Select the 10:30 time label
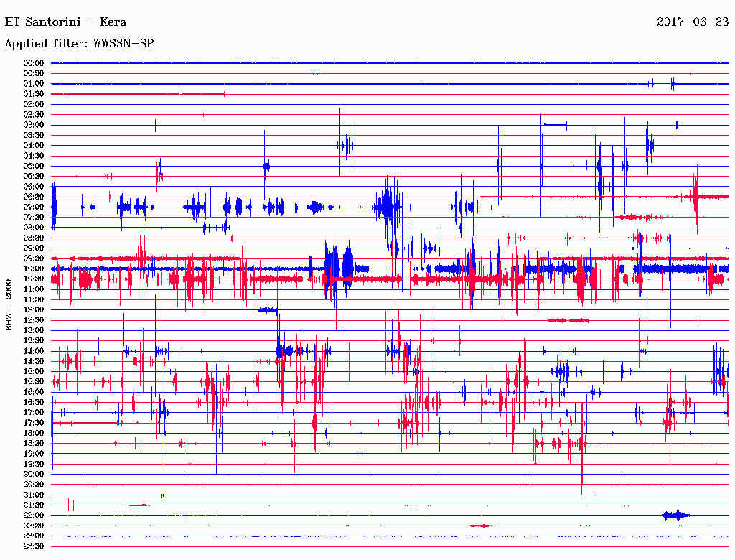735x560 pixels. [x=34, y=279]
